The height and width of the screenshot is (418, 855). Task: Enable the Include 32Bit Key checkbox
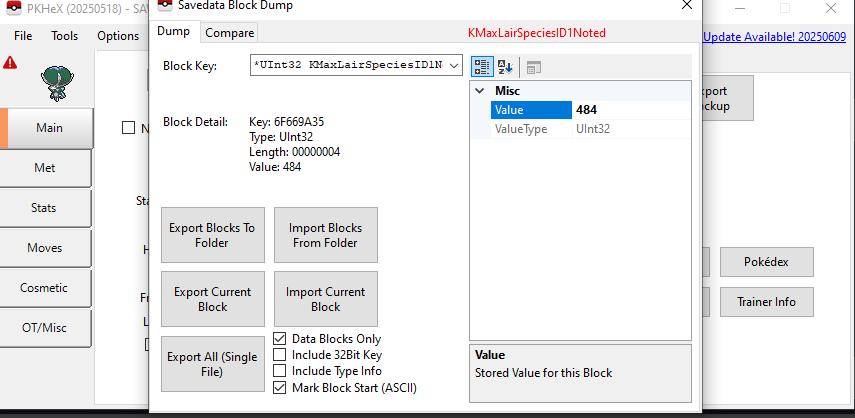(x=280, y=355)
